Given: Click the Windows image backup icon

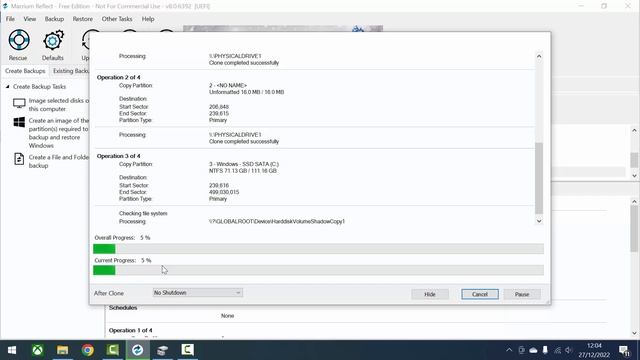Looking at the screenshot, I should click(x=19, y=122).
